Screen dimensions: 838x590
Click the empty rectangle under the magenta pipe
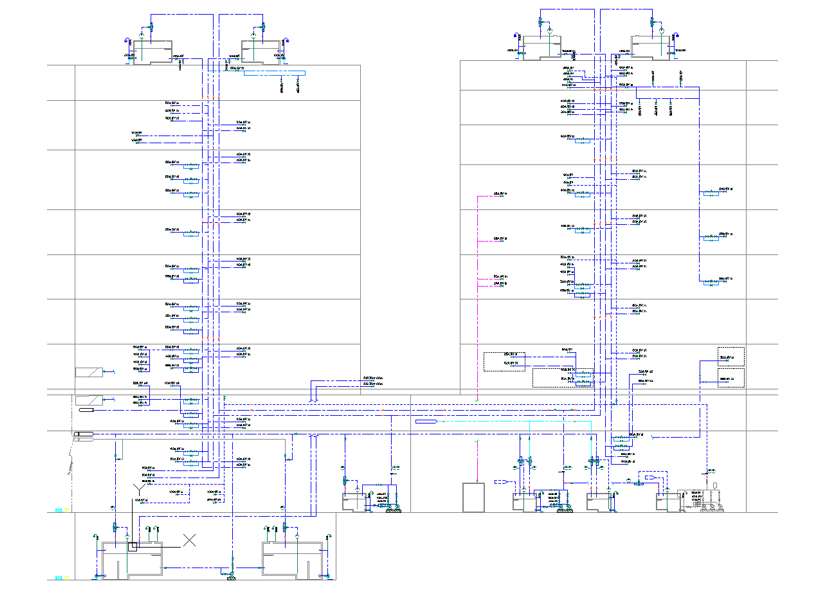click(474, 498)
